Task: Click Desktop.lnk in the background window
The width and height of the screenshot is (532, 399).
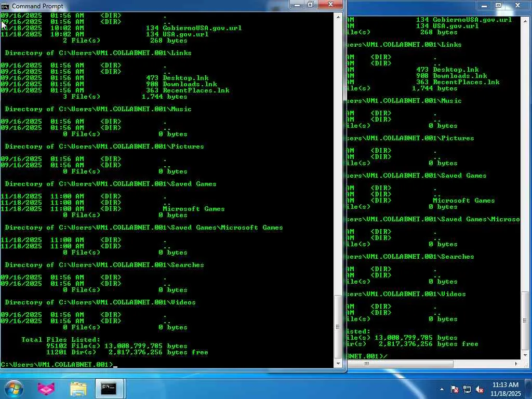Action: coord(456,70)
